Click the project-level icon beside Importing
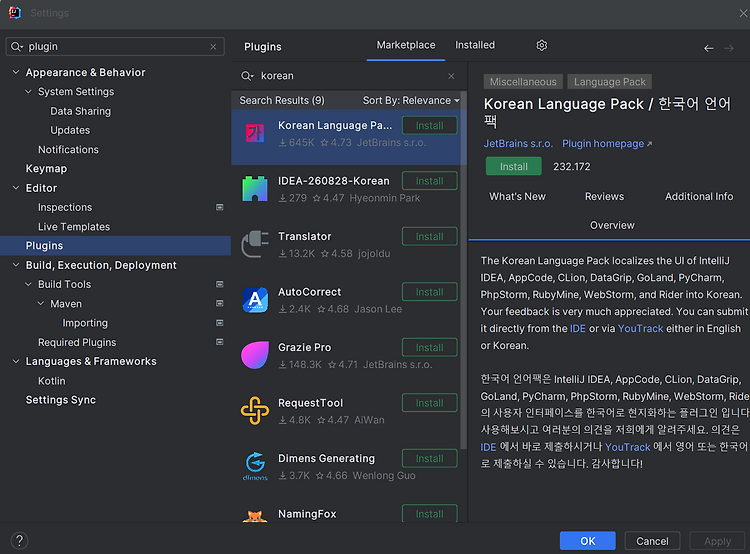This screenshot has height=554, width=750. coord(220,323)
